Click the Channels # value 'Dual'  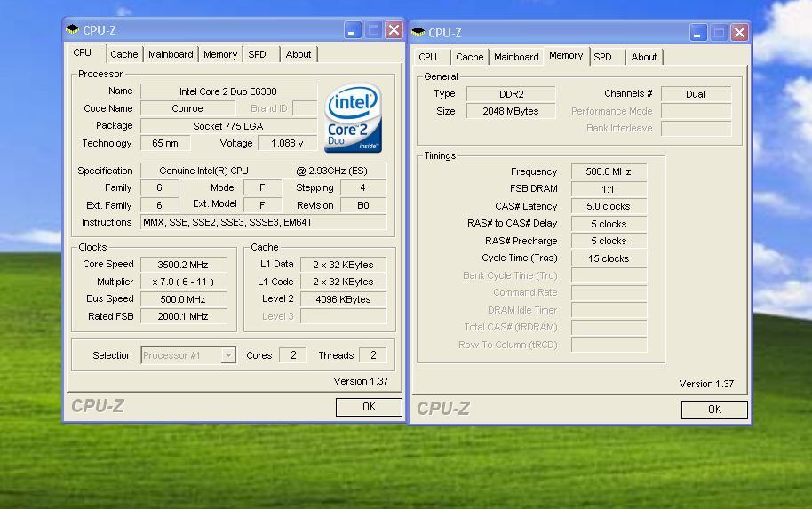pyautogui.click(x=696, y=94)
